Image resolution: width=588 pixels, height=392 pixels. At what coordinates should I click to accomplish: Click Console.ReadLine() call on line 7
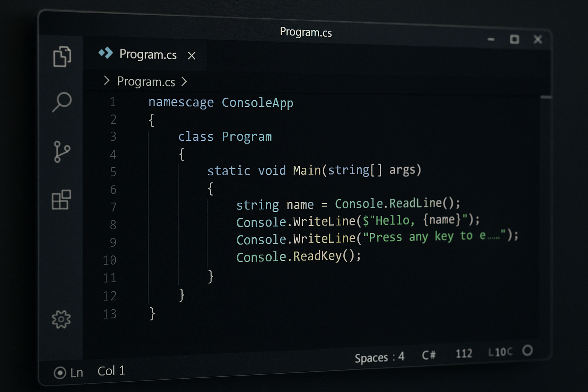[397, 203]
